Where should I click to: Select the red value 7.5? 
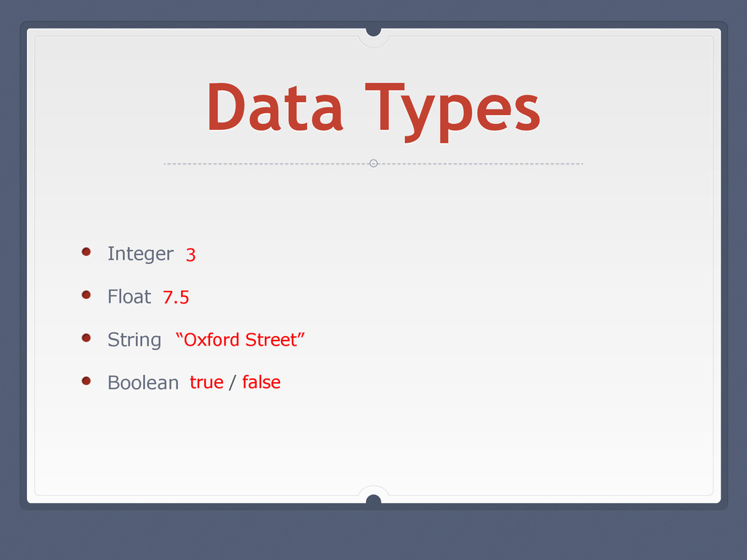coord(176,297)
